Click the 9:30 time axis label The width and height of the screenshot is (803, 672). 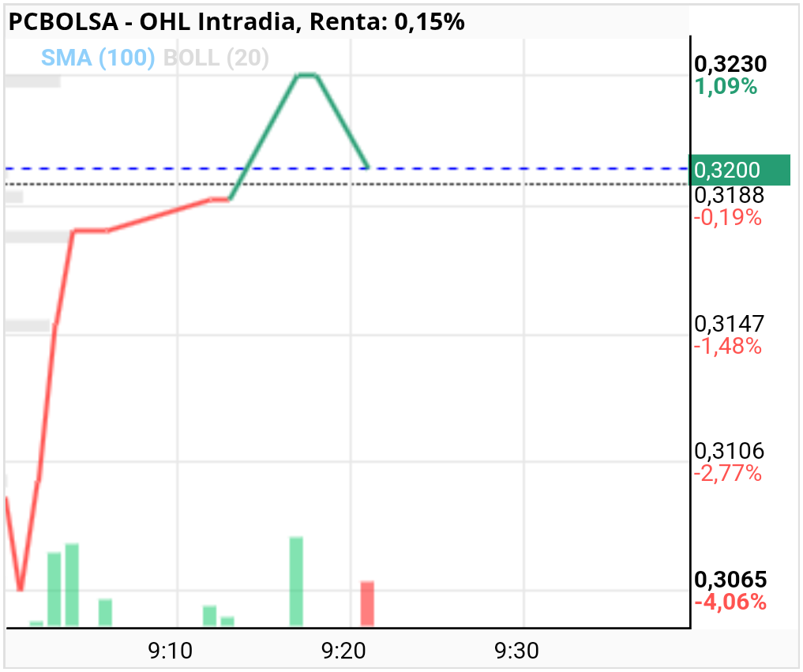pos(516,651)
